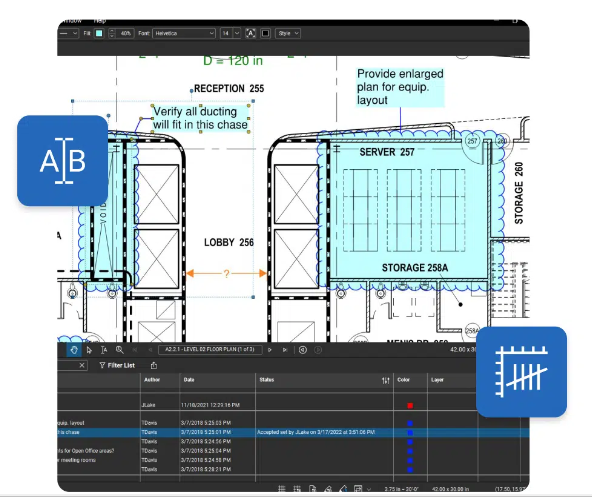Open the Window menu

(72, 21)
